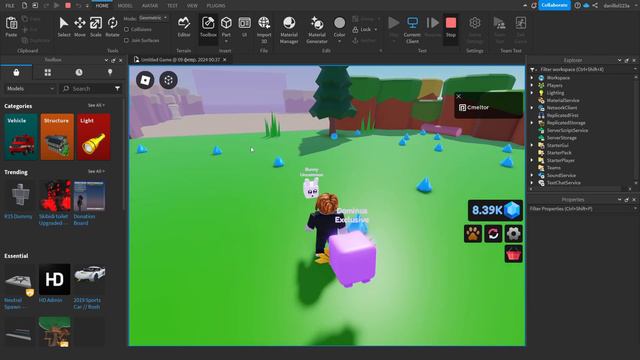
Task: Select the Scale tool in ribbon
Action: click(96, 27)
